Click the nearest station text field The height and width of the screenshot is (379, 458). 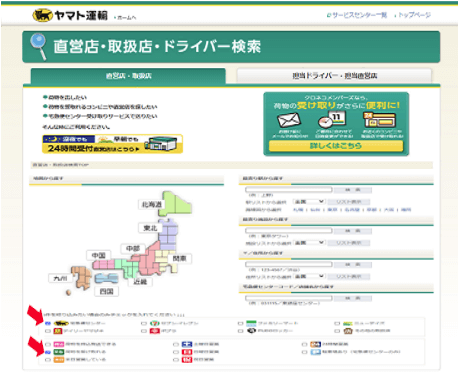tap(289, 190)
